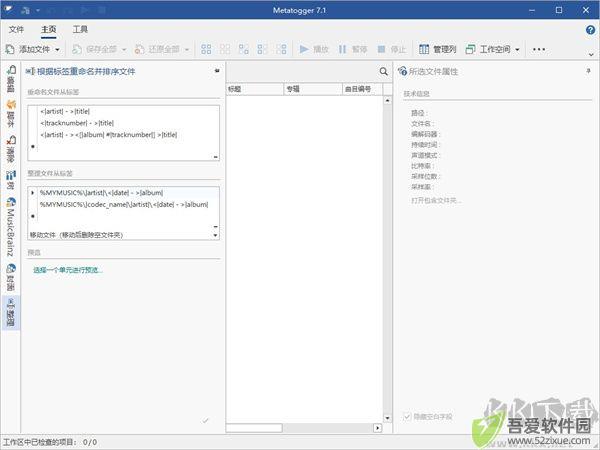The height and width of the screenshot is (450, 600).
Task: Sort by the 标题 title column header
Action: pyautogui.click(x=255, y=89)
